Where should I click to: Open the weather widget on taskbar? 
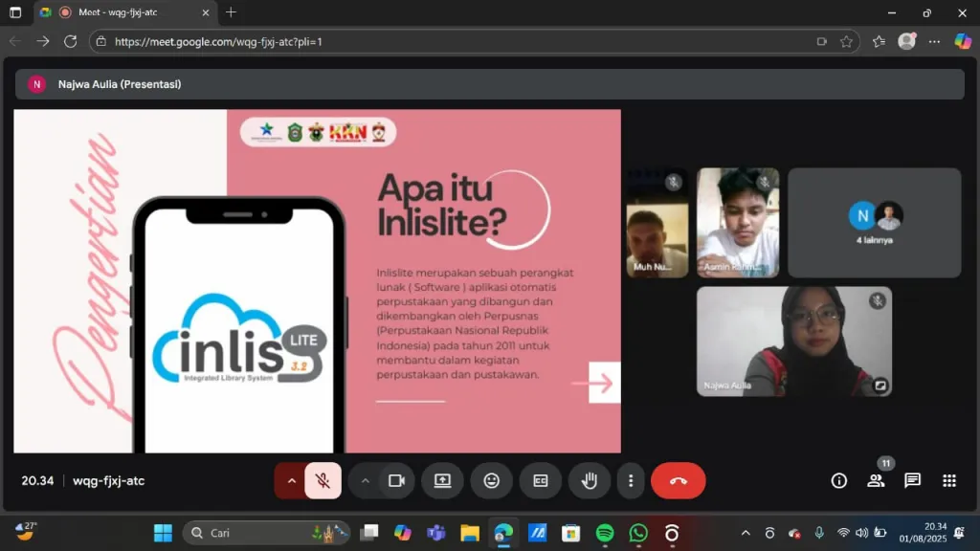point(26,532)
